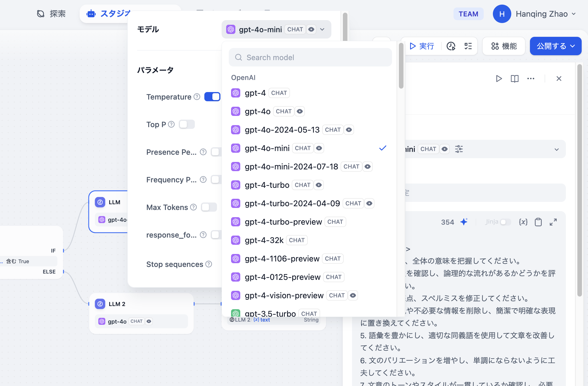This screenshot has height=386, width=588.
Task: Click the IF branch label
Action: coord(53,251)
